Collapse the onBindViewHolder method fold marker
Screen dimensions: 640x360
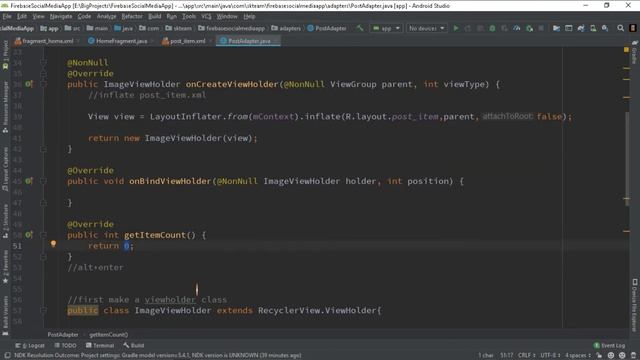pyautogui.click(x=43, y=181)
